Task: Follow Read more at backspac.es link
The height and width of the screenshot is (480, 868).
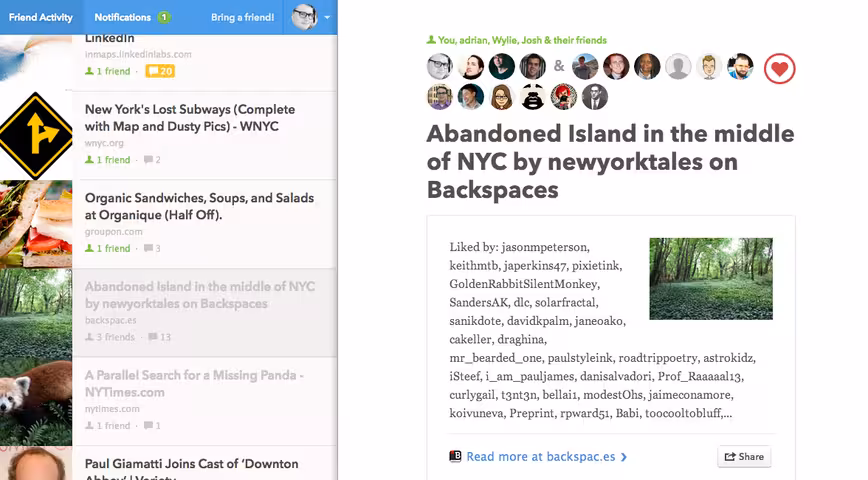Action: [x=541, y=457]
